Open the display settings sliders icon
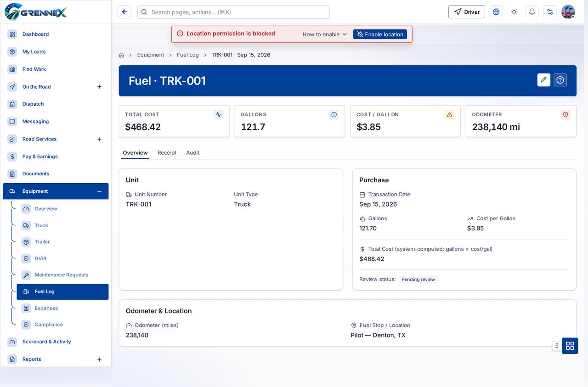 [x=550, y=12]
